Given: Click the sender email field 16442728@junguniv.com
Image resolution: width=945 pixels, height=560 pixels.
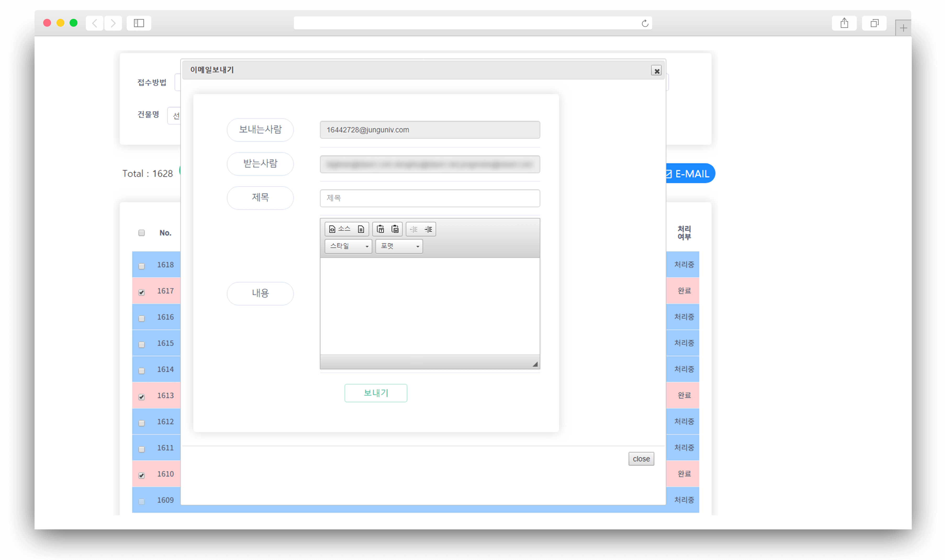Looking at the screenshot, I should click(x=430, y=130).
